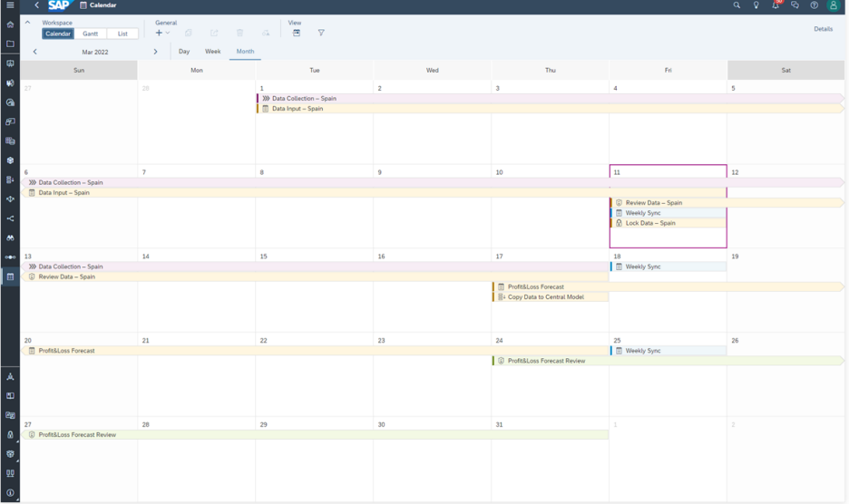Open the Details panel button
Viewport: 849px width, 504px height.
(x=823, y=29)
